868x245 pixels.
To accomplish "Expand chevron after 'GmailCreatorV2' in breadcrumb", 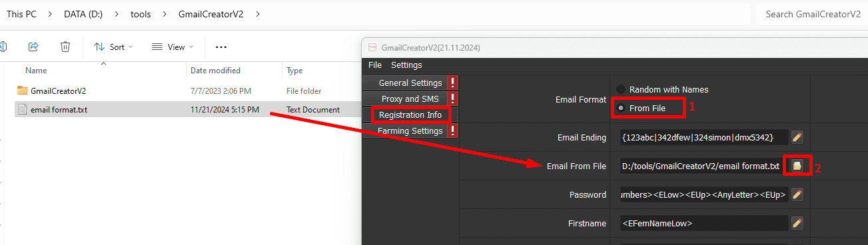I will pyautogui.click(x=257, y=13).
